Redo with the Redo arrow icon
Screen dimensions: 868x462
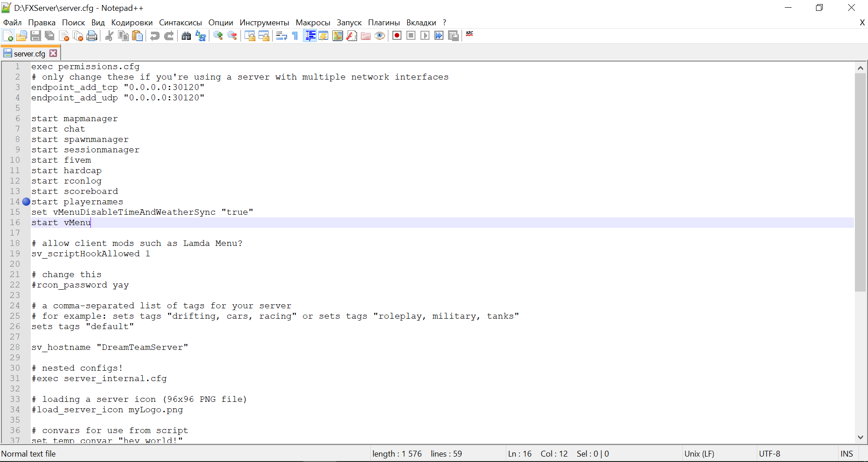point(169,36)
